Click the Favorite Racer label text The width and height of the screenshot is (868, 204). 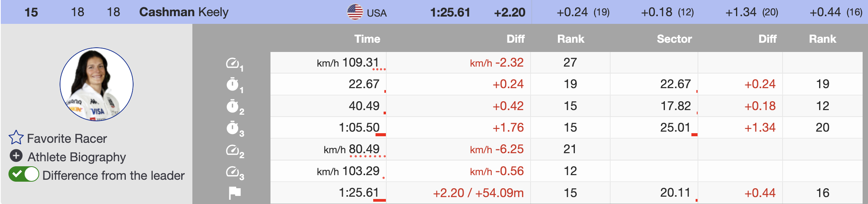(67, 139)
